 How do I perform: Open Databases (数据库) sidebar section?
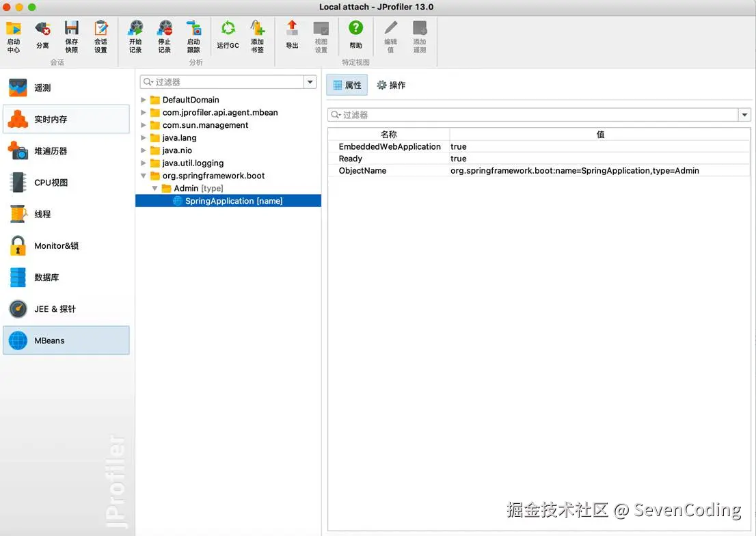point(66,278)
